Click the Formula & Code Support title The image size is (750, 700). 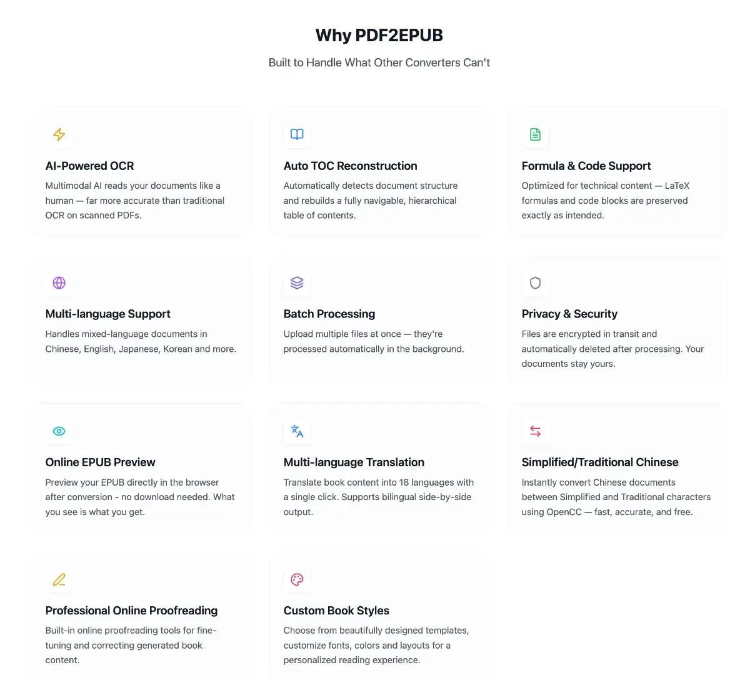(x=586, y=166)
